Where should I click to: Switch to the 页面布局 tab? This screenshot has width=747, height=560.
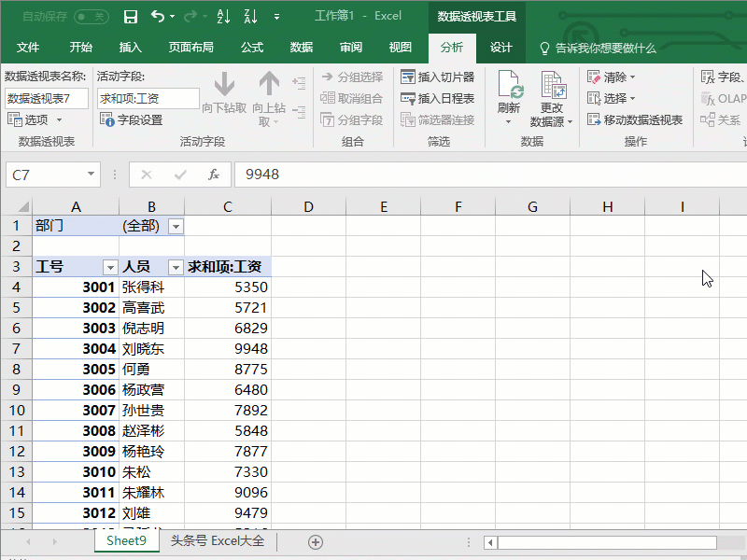pyautogui.click(x=190, y=48)
